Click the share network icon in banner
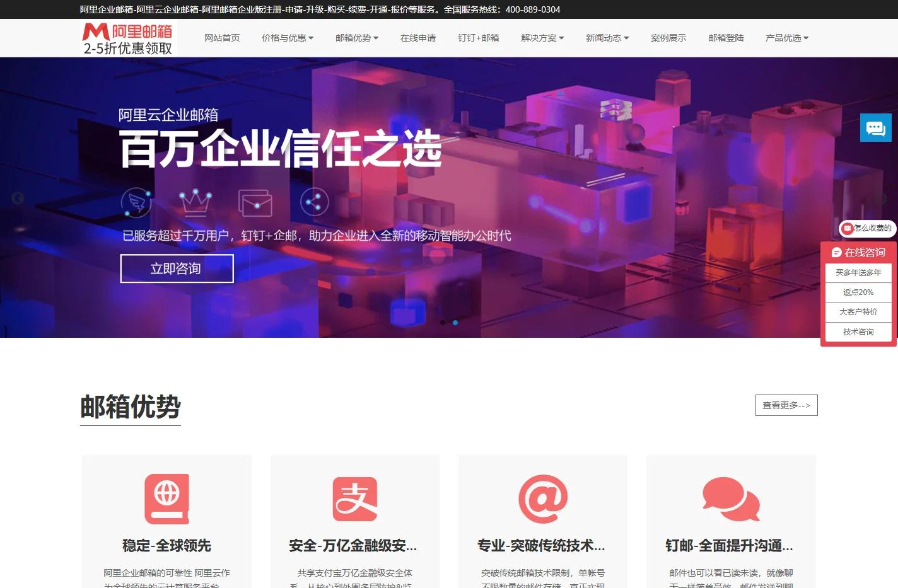Image resolution: width=898 pixels, height=588 pixels. point(315,202)
